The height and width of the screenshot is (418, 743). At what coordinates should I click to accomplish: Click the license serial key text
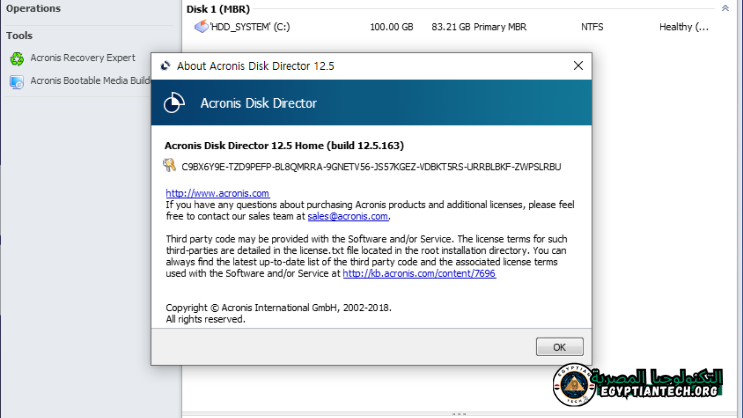tap(371, 167)
